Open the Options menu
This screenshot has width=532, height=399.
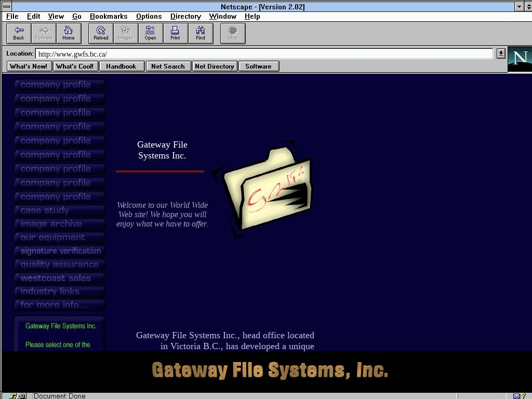pyautogui.click(x=149, y=16)
